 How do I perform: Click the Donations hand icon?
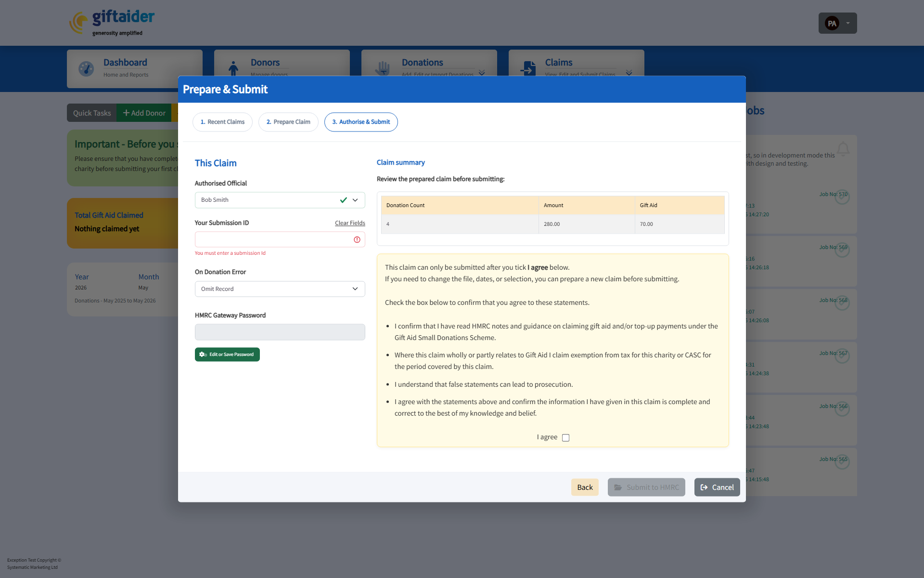pos(383,68)
